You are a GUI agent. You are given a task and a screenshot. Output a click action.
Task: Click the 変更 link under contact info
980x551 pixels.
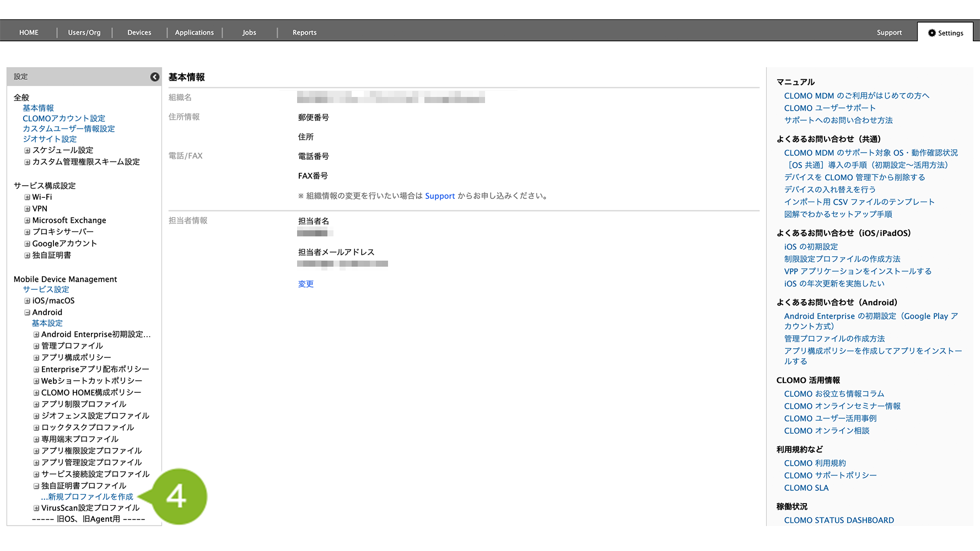pos(306,284)
